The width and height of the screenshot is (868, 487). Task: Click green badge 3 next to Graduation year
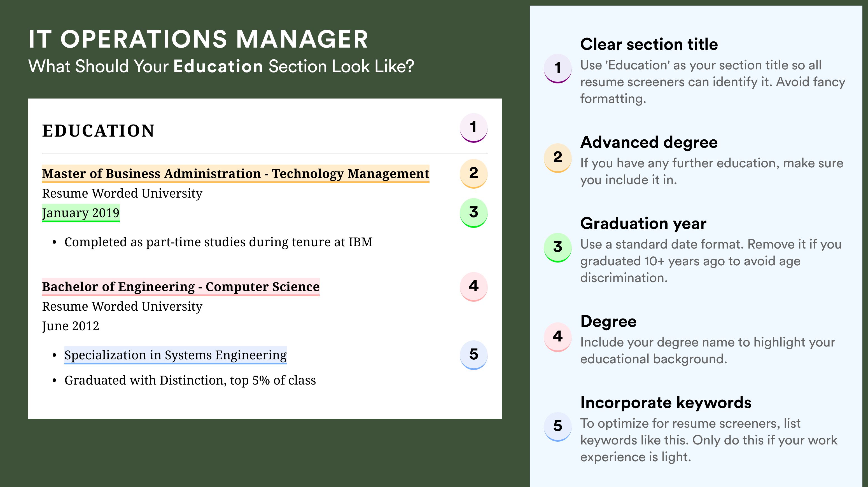(558, 247)
